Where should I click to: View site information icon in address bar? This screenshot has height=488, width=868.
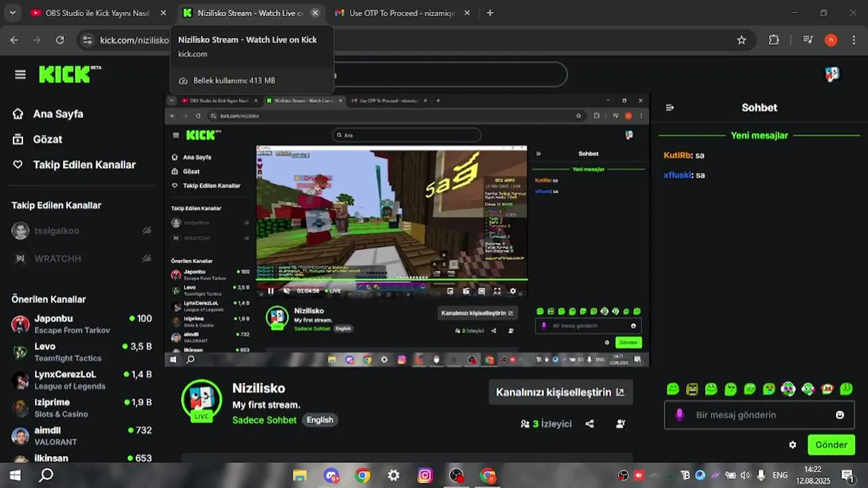pos(87,40)
